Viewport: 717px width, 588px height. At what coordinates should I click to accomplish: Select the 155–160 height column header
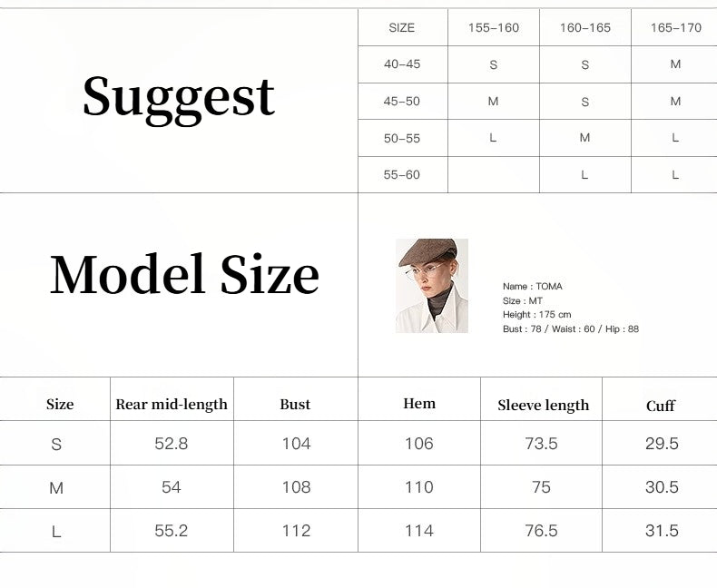[494, 28]
